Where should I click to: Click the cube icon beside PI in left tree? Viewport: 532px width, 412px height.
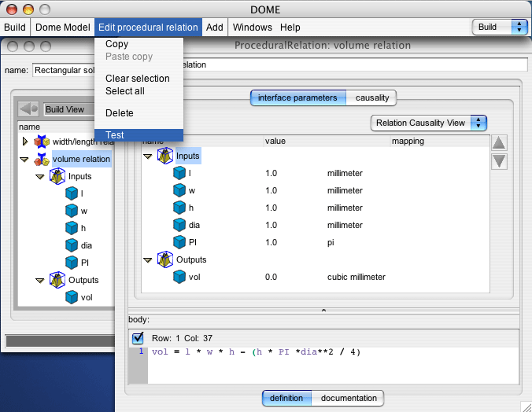coord(72,263)
